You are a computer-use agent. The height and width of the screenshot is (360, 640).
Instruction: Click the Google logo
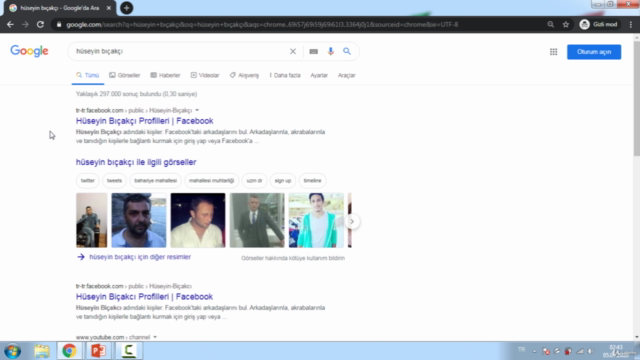pyautogui.click(x=29, y=51)
